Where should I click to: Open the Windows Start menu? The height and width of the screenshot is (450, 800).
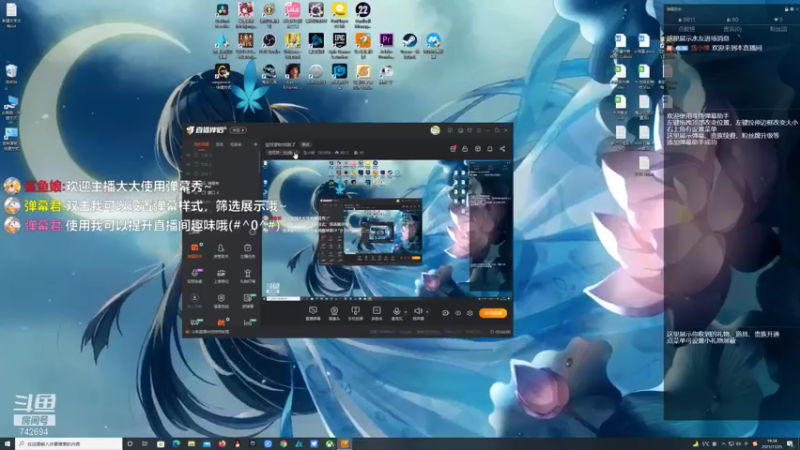pos(7,444)
